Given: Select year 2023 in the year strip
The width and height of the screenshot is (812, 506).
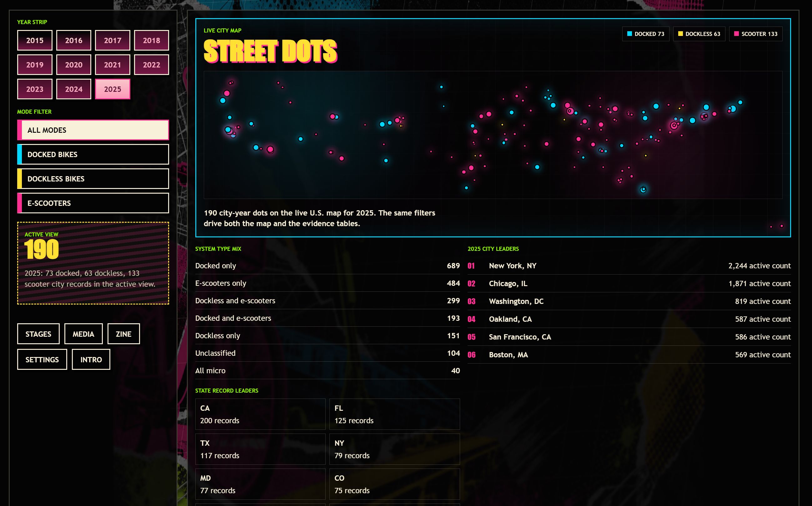Looking at the screenshot, I should click(35, 89).
